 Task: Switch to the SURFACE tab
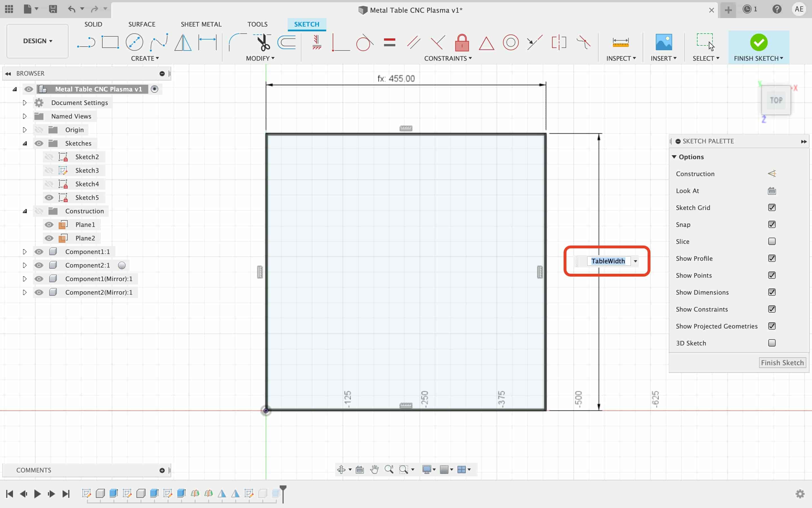pos(142,24)
